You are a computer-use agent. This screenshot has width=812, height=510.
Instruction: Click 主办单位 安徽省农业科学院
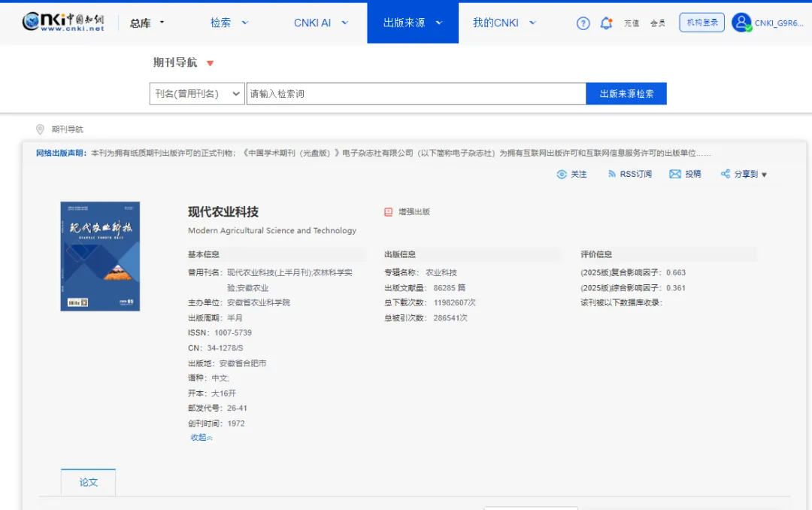[259, 302]
